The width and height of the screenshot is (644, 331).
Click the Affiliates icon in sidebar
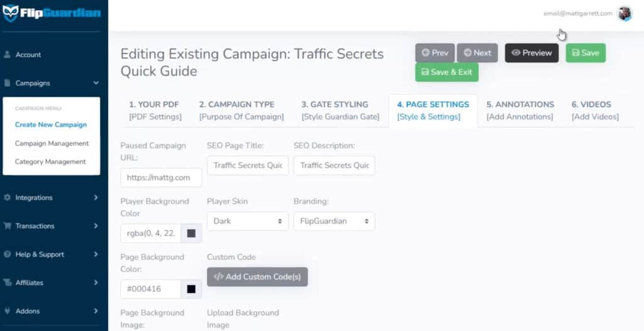(x=8, y=283)
